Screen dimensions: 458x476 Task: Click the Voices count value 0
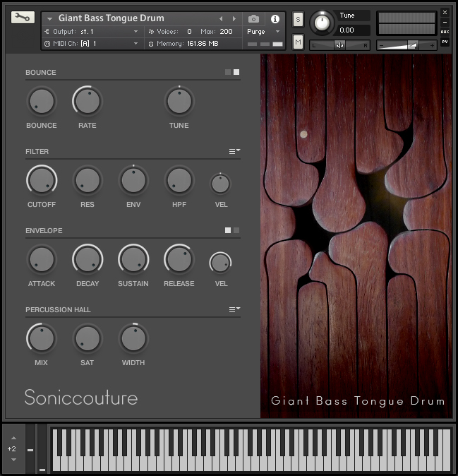189,32
